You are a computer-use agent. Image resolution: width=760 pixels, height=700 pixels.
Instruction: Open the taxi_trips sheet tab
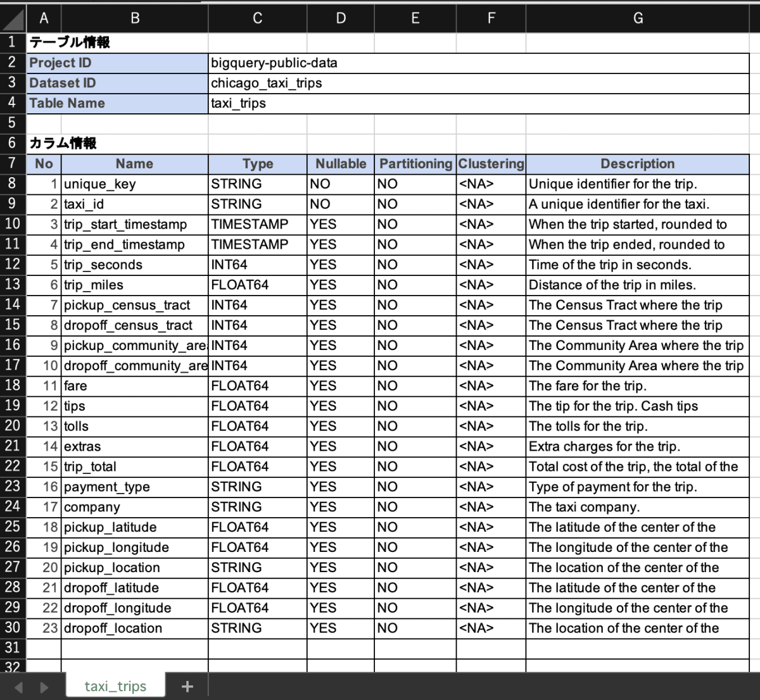(x=115, y=686)
